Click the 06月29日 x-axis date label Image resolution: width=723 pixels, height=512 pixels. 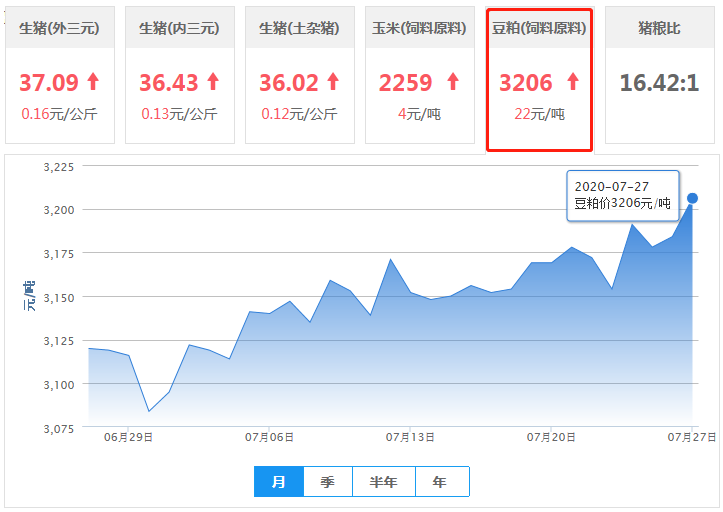129,437
